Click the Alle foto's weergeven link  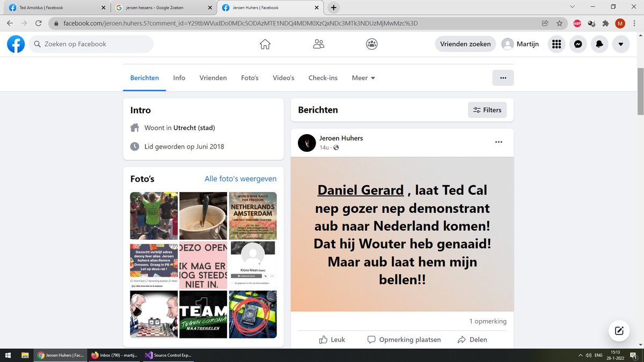click(x=240, y=179)
